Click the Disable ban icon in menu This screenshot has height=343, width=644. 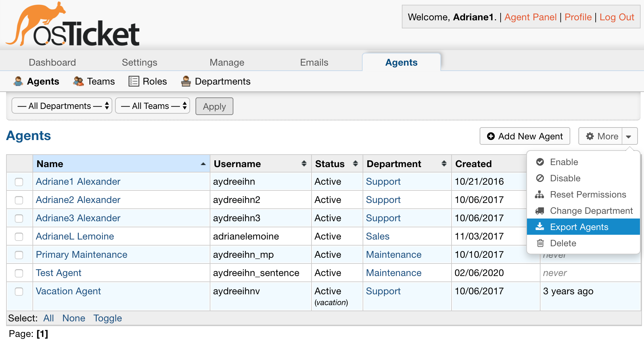click(540, 178)
